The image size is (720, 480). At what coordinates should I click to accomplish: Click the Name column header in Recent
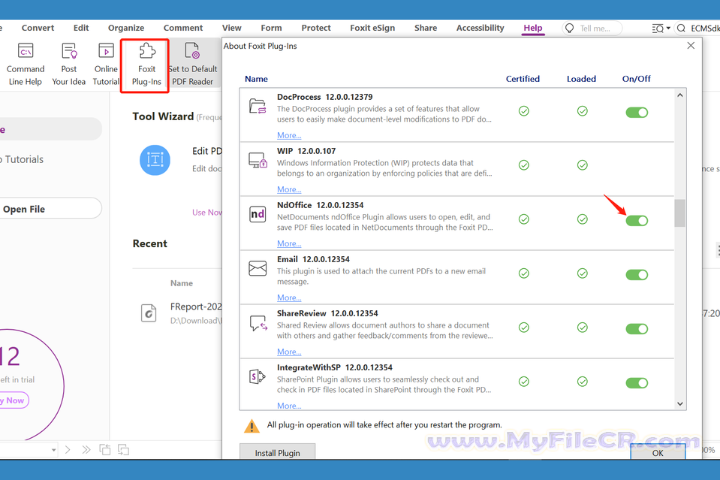[181, 283]
